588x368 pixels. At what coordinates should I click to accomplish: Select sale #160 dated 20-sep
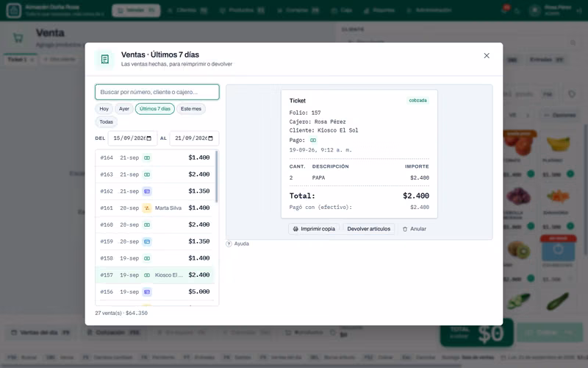pos(154,224)
